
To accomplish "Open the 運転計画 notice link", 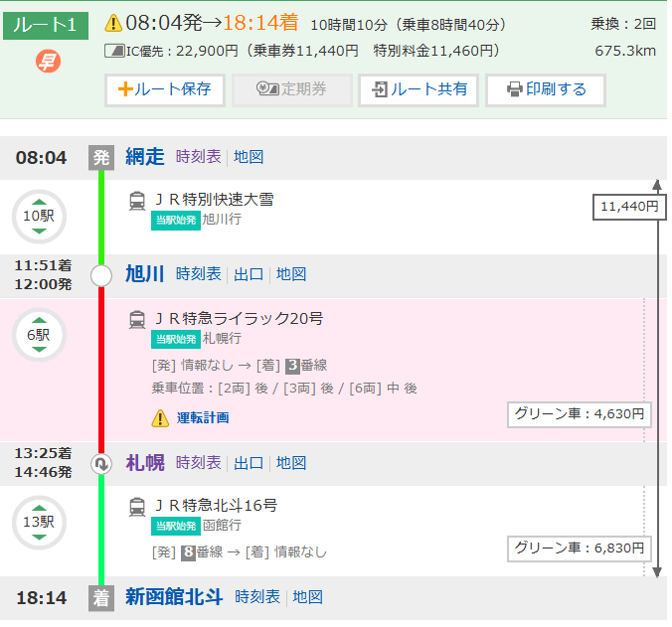I will [x=203, y=418].
